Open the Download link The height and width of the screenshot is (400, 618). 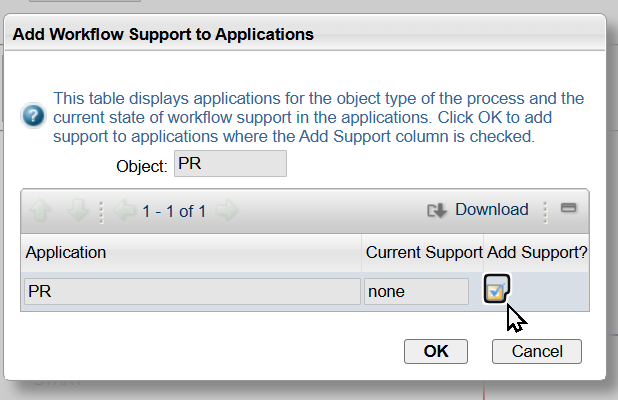[491, 210]
